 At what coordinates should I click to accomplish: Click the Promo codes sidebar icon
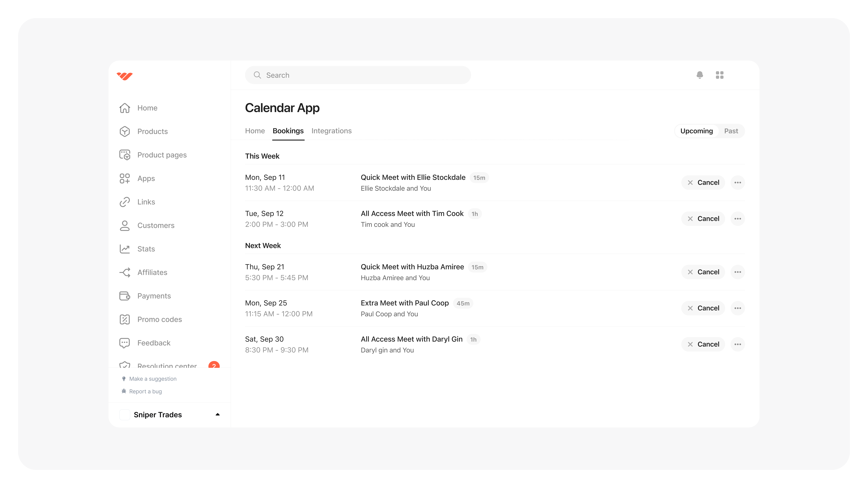[x=125, y=319]
